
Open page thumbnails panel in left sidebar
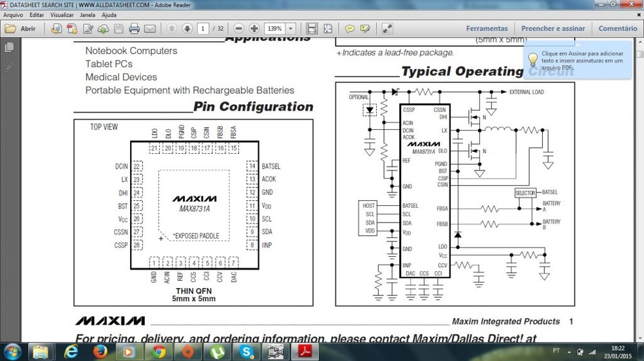coord(9,48)
